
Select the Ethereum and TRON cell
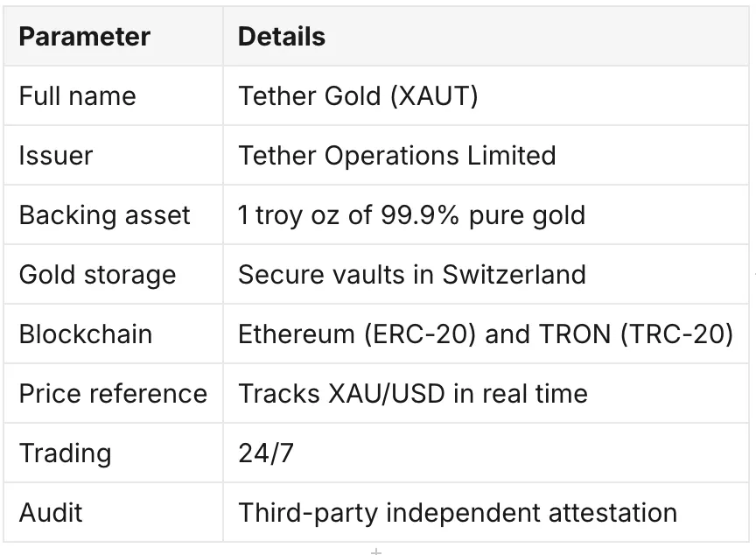click(486, 334)
